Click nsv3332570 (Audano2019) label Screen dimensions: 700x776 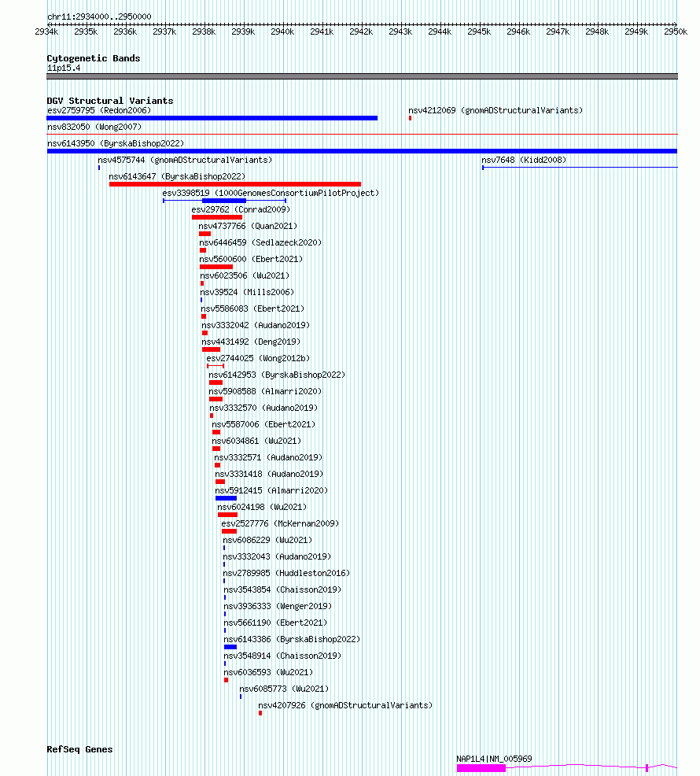click(x=263, y=408)
